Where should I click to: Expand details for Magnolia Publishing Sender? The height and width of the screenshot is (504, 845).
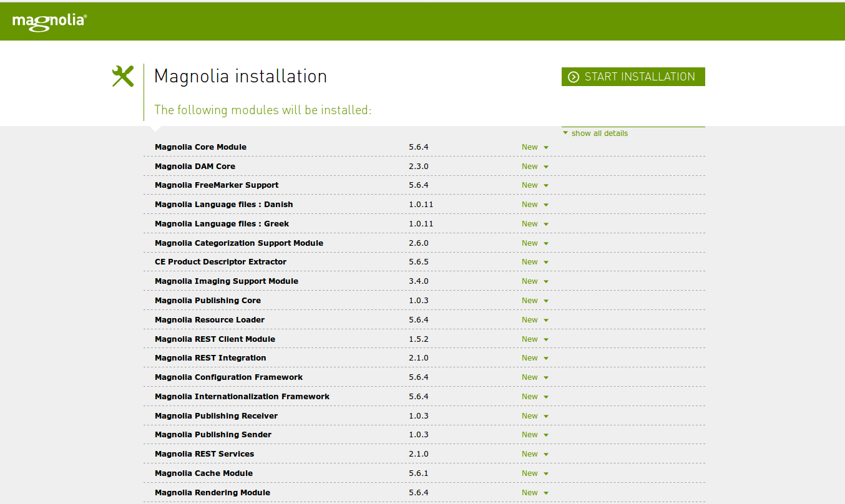535,435
